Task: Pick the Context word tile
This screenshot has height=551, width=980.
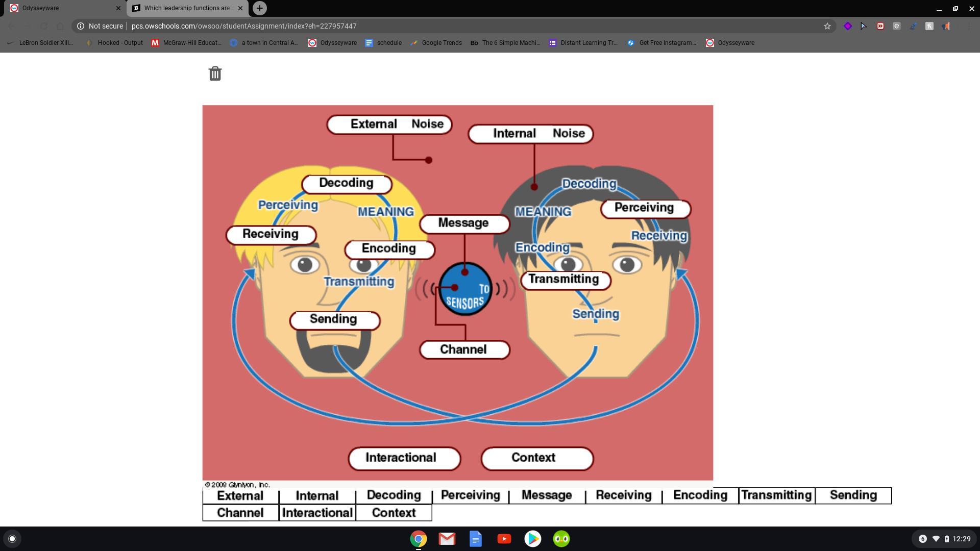Action: (x=394, y=513)
